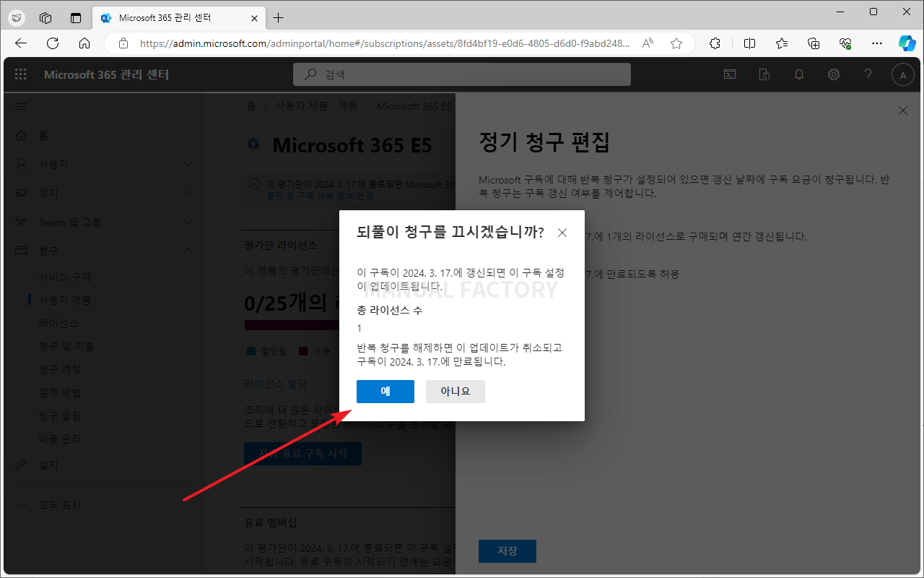The height and width of the screenshot is (578, 924).
Task: Open 라이선스 in sidebar
Action: click(x=58, y=323)
